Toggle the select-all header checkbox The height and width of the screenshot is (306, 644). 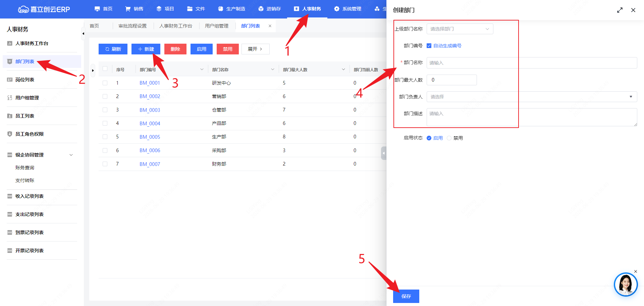(x=105, y=69)
